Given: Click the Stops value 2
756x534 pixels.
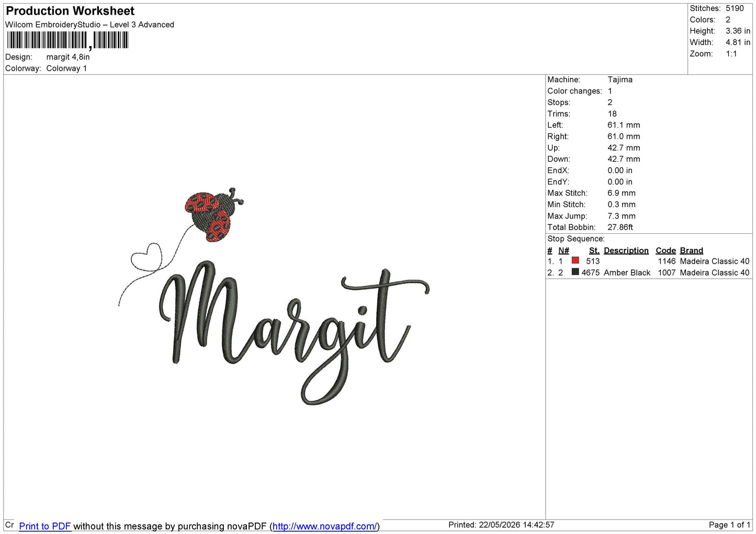Looking at the screenshot, I should pyautogui.click(x=610, y=103).
